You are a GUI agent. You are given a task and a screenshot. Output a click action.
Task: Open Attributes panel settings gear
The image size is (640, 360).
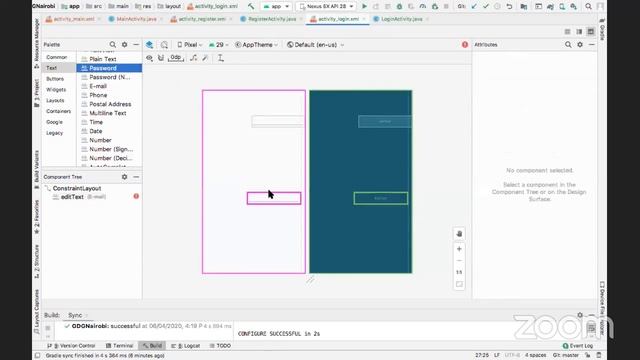580,44
